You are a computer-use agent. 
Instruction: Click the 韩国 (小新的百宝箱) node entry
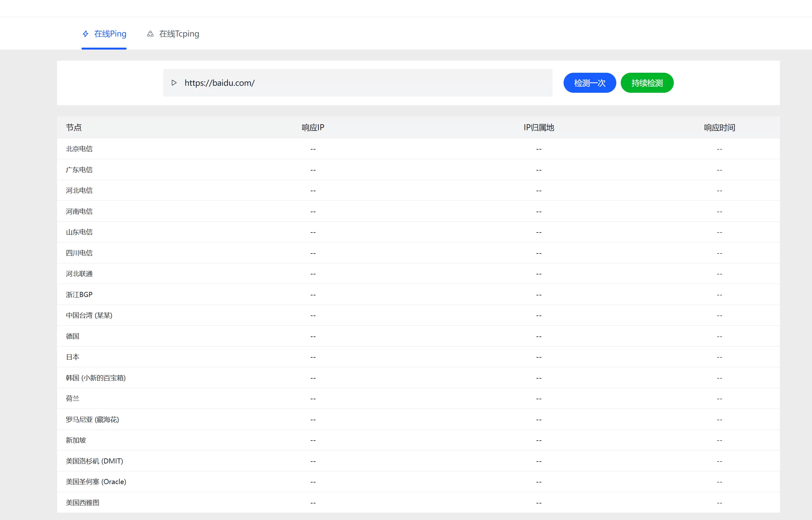[x=96, y=378]
